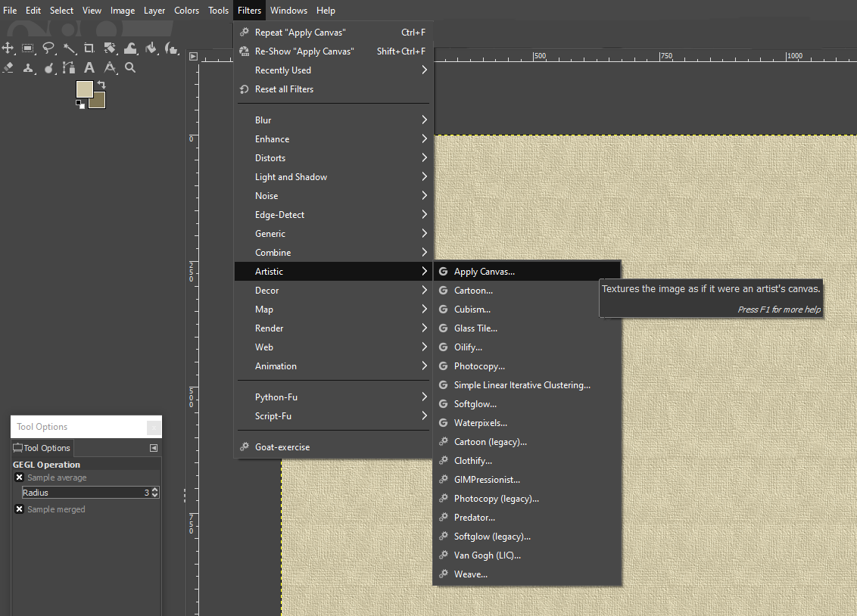Open the Colors menu
This screenshot has width=857, height=616.
(187, 11)
